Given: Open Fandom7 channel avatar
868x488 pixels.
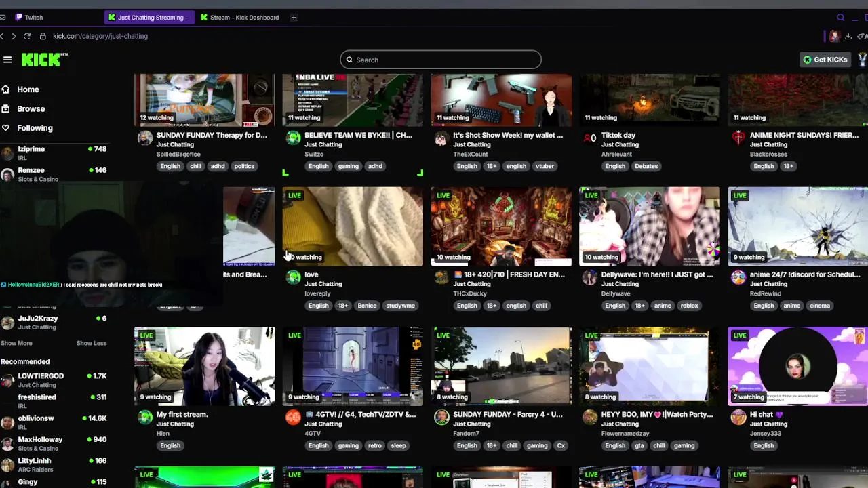Looking at the screenshot, I should tap(441, 418).
